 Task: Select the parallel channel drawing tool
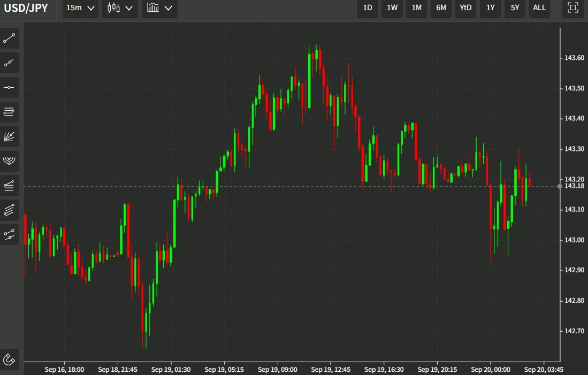point(9,210)
